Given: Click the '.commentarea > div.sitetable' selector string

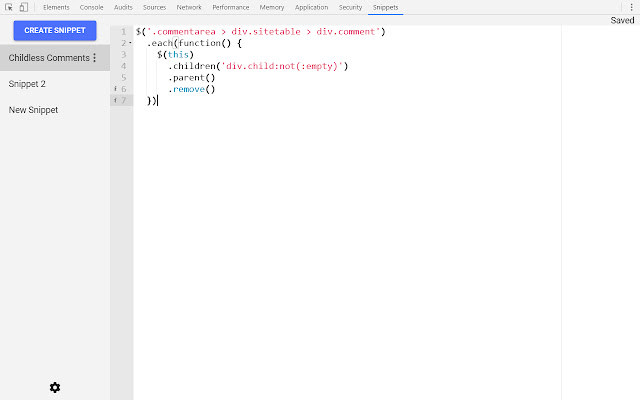Looking at the screenshot, I should coord(223,32).
